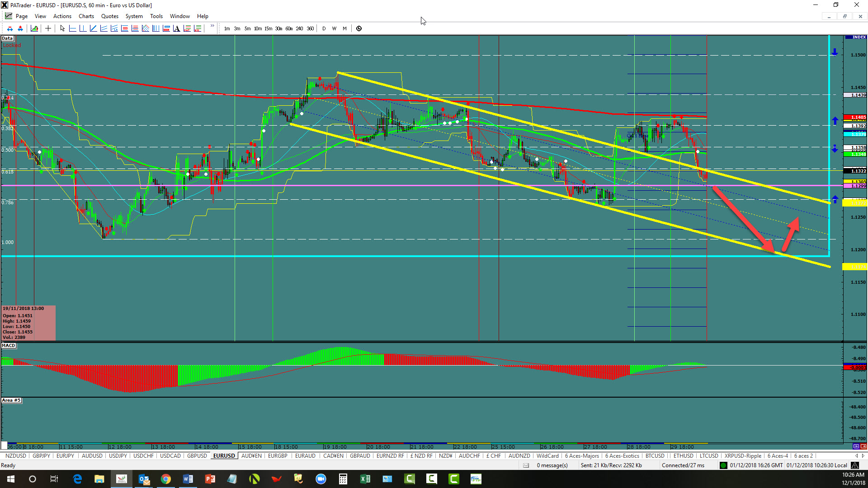Click the Area #5 panel label
Viewport: 868px width, 488px height.
(11, 400)
